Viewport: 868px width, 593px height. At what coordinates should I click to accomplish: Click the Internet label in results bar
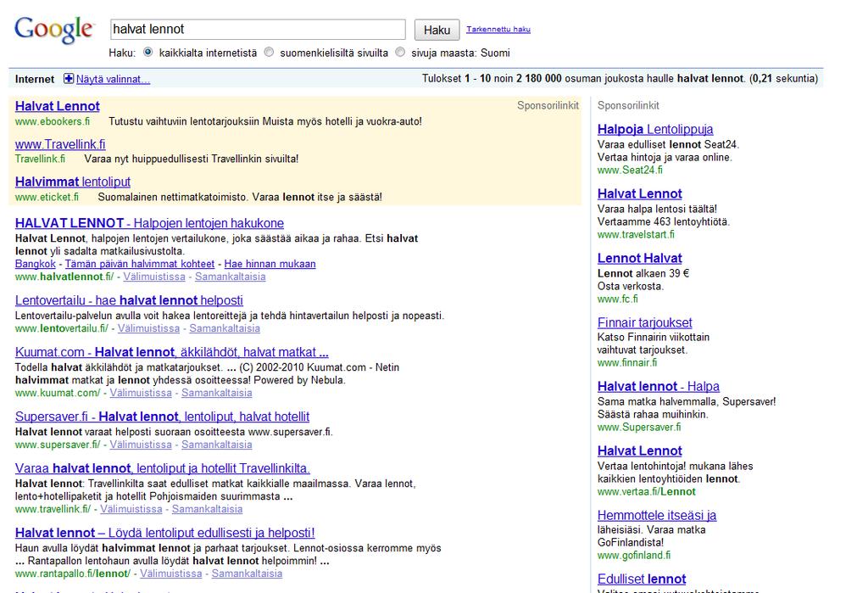click(x=35, y=79)
